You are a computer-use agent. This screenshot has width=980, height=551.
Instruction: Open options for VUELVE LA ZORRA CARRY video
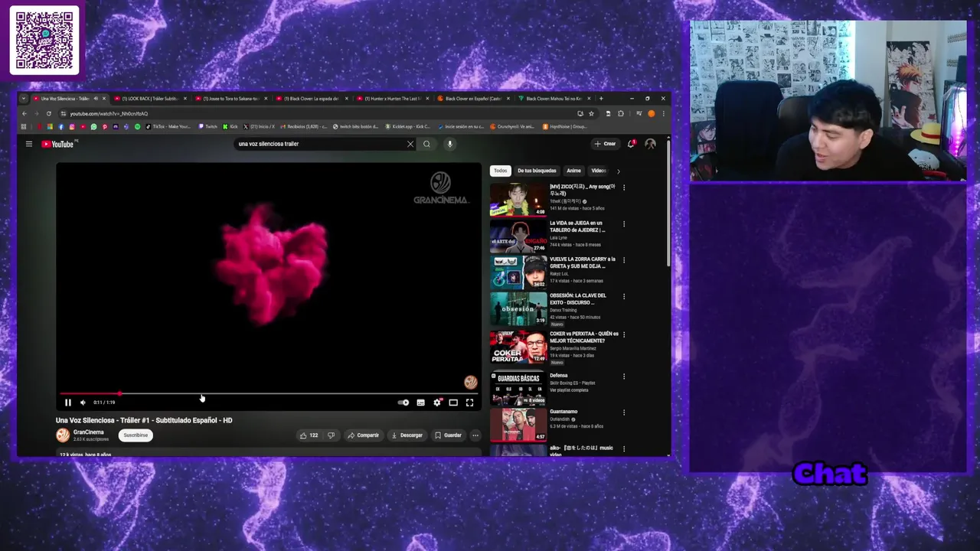coord(623,260)
